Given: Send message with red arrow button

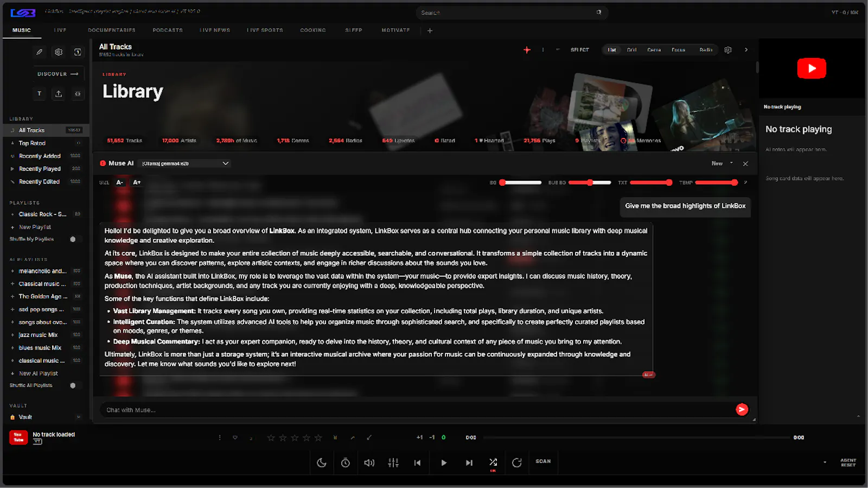Looking at the screenshot, I should (x=742, y=410).
